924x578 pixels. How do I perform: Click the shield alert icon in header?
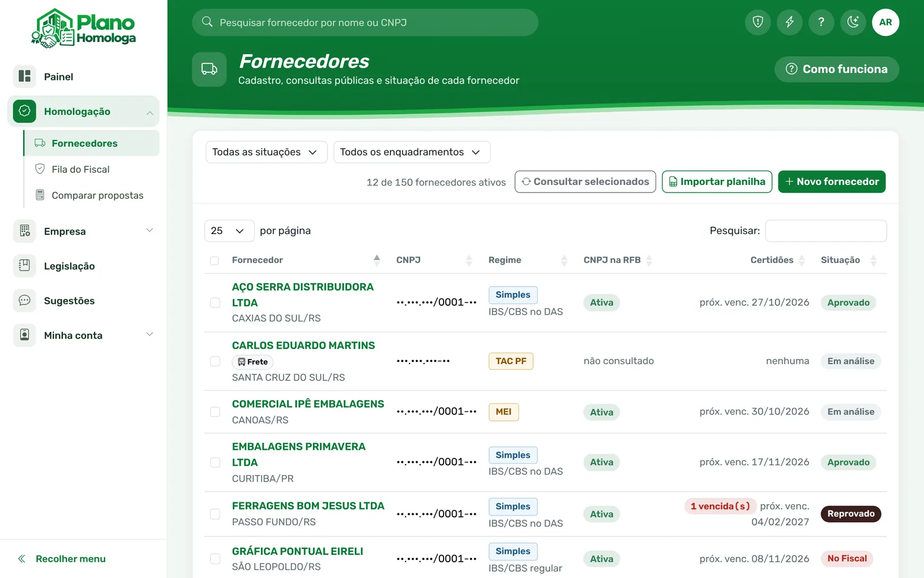[x=758, y=23]
